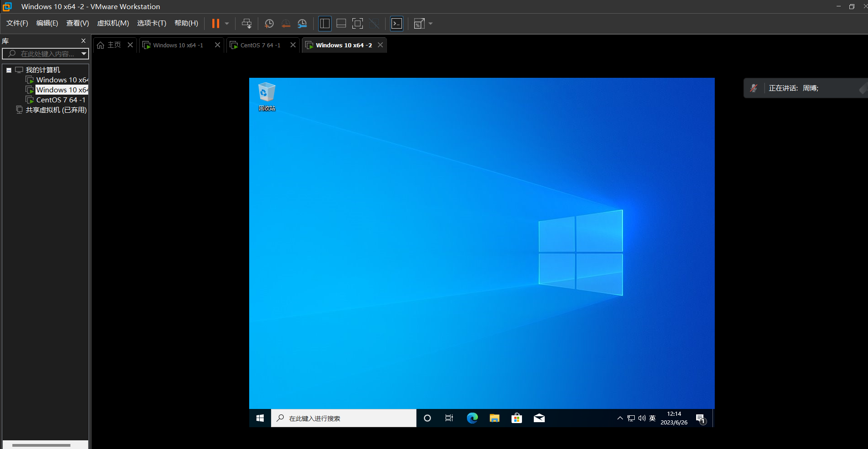Collapse the 我的计算机 tree node

9,70
